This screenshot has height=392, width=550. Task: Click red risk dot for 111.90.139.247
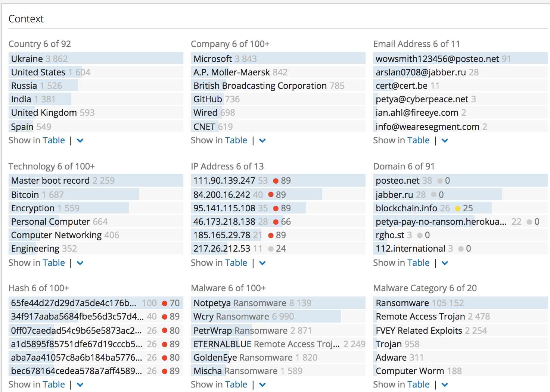click(x=276, y=181)
